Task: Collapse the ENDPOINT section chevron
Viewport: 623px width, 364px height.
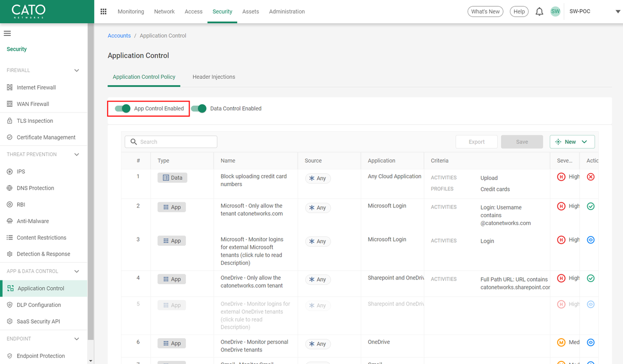Action: tap(77, 339)
